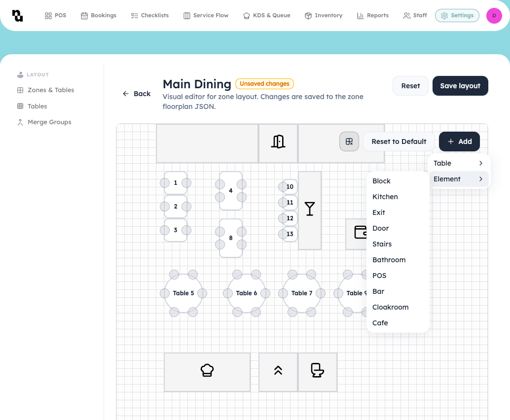The height and width of the screenshot is (420, 510).
Task: Expand the Element submenu
Action: (x=459, y=179)
